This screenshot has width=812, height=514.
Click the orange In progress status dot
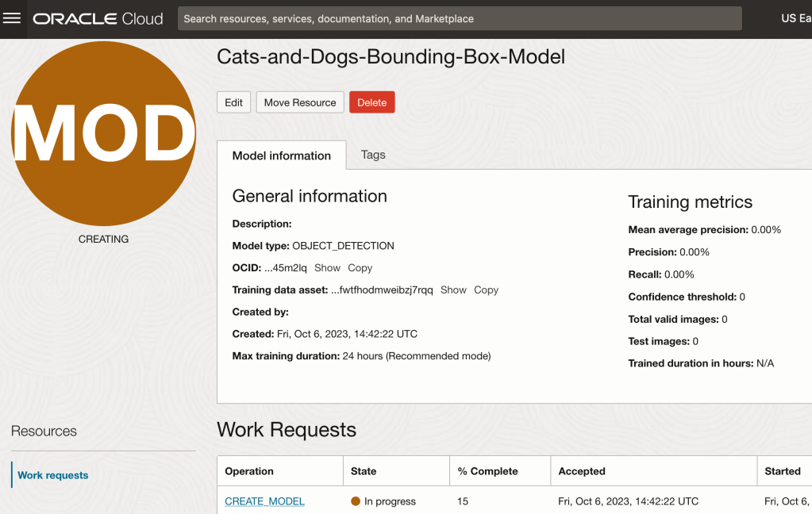pyautogui.click(x=356, y=501)
